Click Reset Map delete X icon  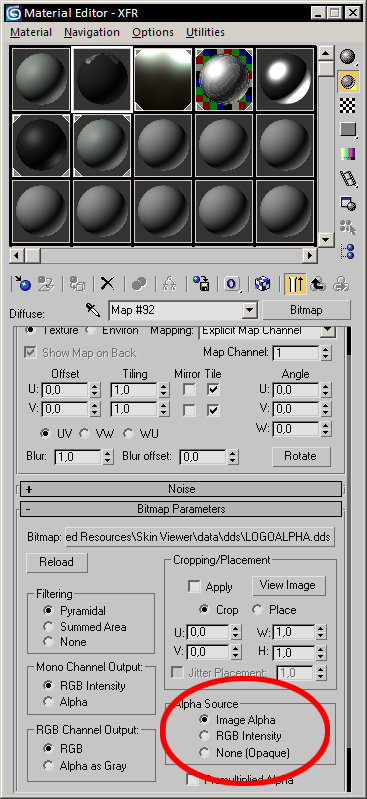click(x=108, y=284)
